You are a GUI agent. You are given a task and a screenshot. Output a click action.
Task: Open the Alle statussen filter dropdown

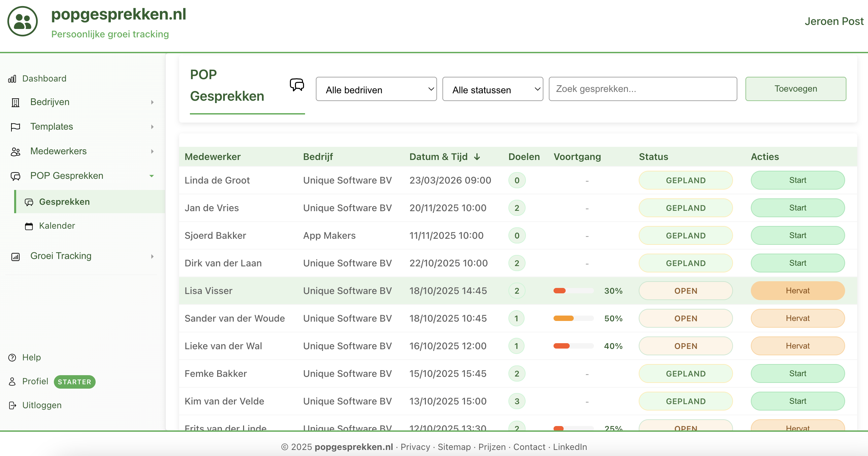pyautogui.click(x=492, y=89)
